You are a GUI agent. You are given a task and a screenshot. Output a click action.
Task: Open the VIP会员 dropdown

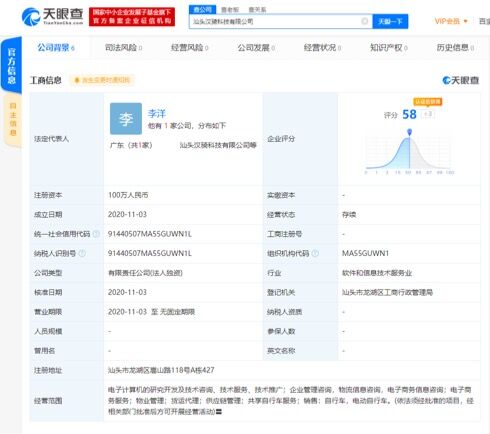451,21
